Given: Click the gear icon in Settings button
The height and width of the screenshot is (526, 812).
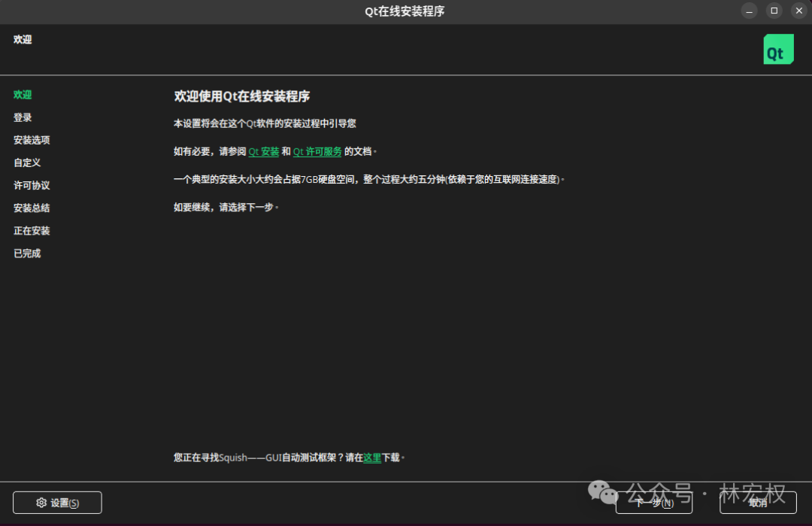Looking at the screenshot, I should point(41,503).
